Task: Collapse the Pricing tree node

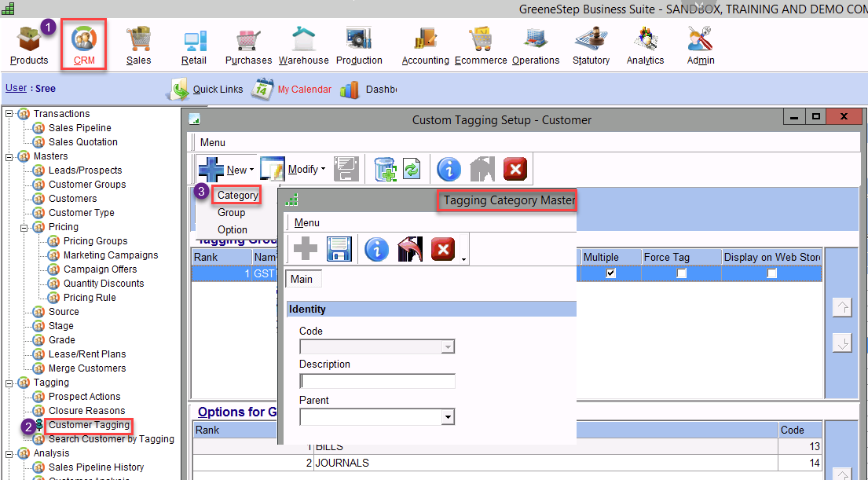Action: tap(25, 227)
